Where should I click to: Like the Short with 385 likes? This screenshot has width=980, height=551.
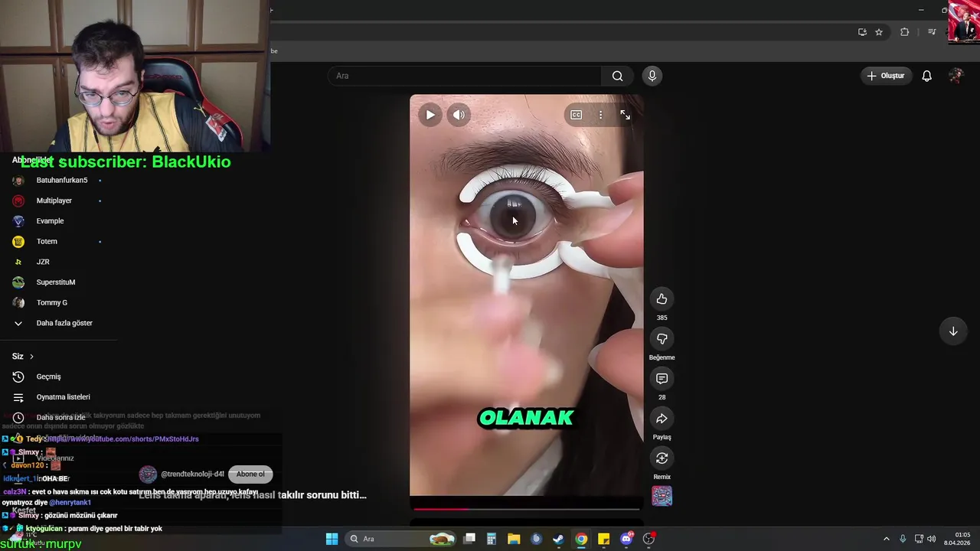[661, 299]
